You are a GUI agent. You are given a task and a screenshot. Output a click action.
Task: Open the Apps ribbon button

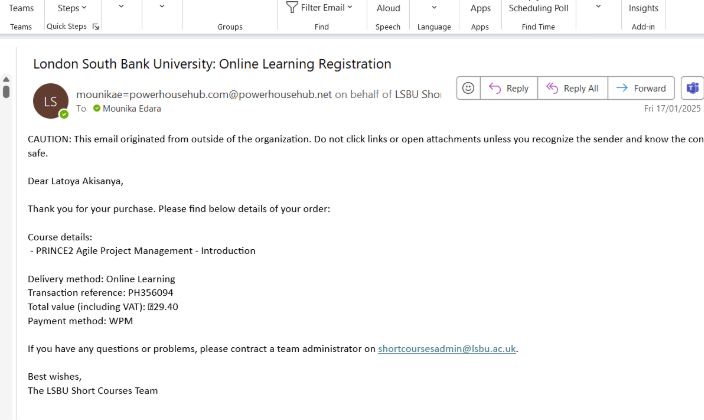pos(480,8)
